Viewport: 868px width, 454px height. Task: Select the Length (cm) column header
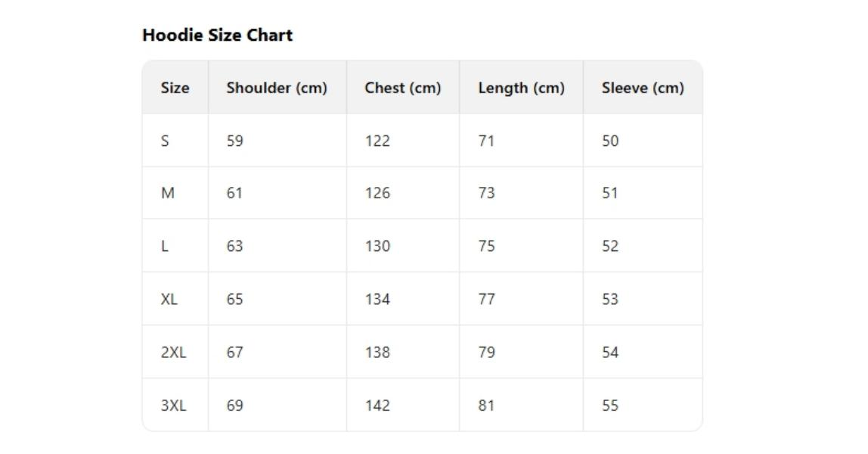point(521,88)
